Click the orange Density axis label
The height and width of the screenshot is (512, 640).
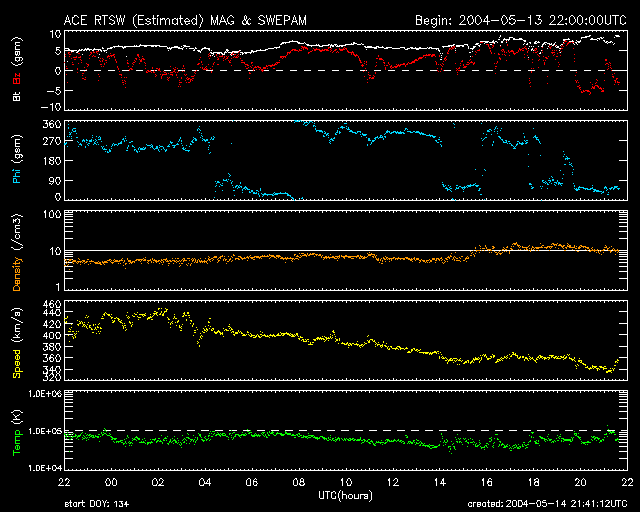point(17,273)
